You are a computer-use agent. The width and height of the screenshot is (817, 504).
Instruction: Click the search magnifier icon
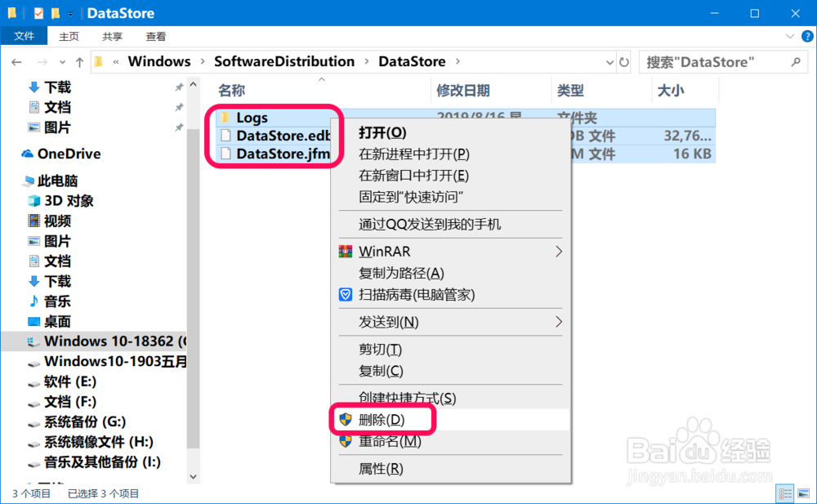pyautogui.click(x=795, y=62)
